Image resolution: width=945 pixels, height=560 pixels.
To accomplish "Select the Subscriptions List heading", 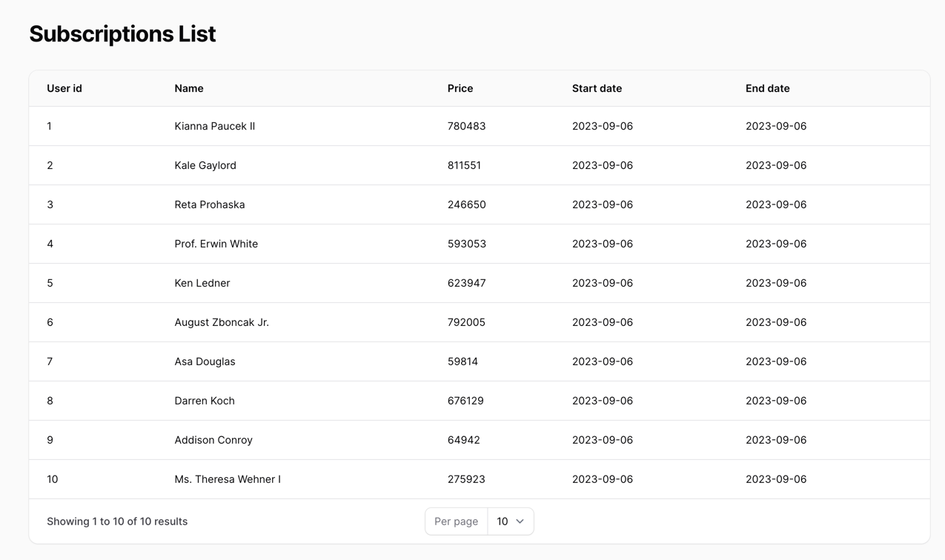I will (122, 34).
